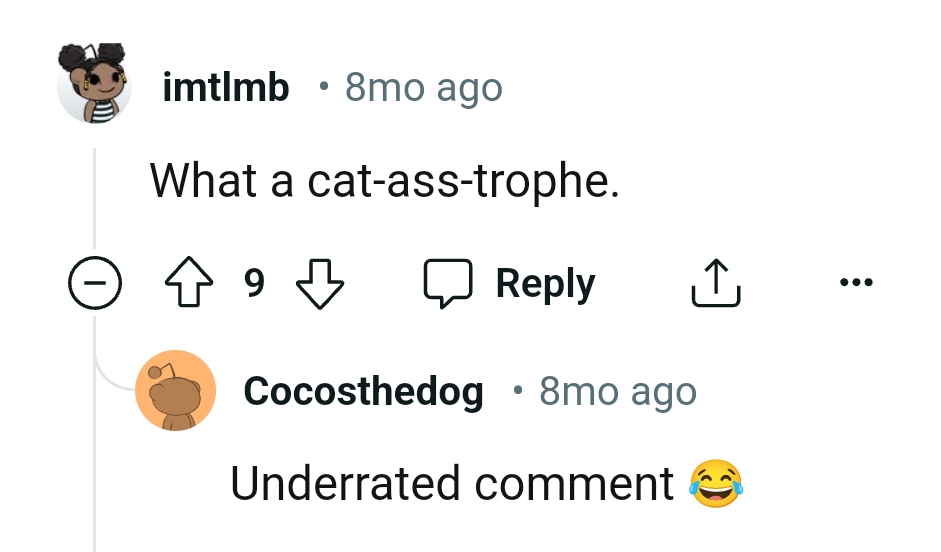Viewport: 941px width, 552px height.
Task: Click the Reply text label
Action: coord(545,284)
